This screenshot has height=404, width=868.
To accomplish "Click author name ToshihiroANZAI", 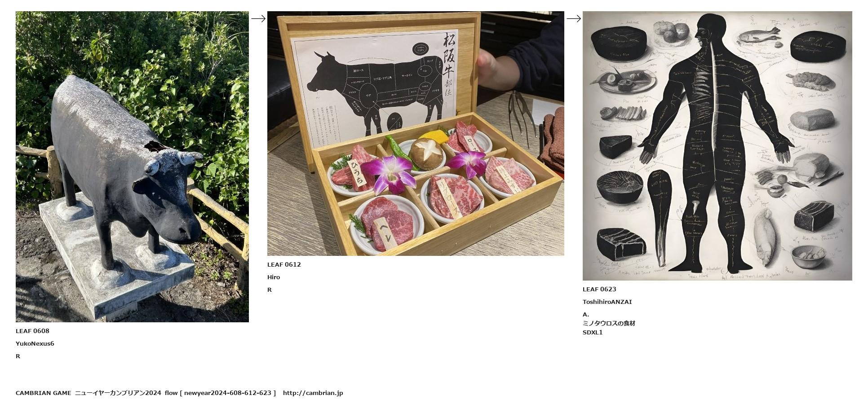I will click(607, 302).
